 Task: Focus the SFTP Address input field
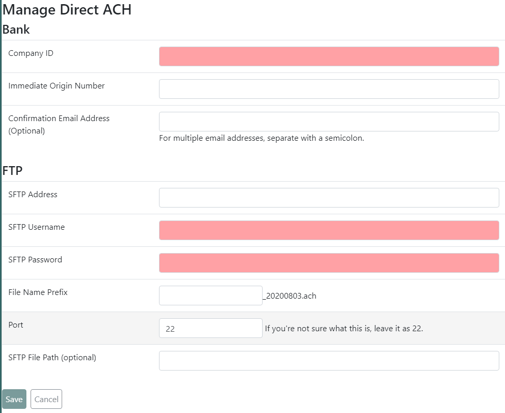tap(329, 198)
